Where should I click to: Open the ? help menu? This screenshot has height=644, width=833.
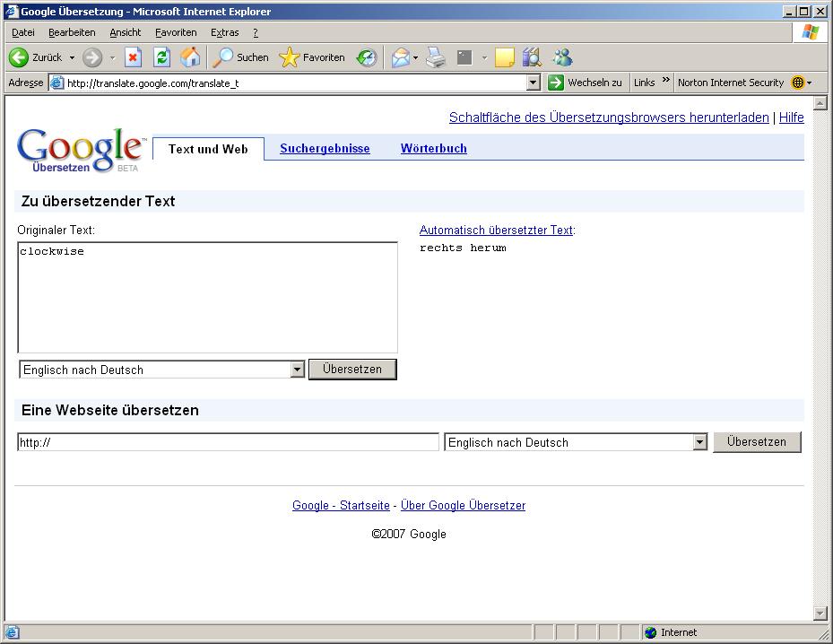[256, 32]
